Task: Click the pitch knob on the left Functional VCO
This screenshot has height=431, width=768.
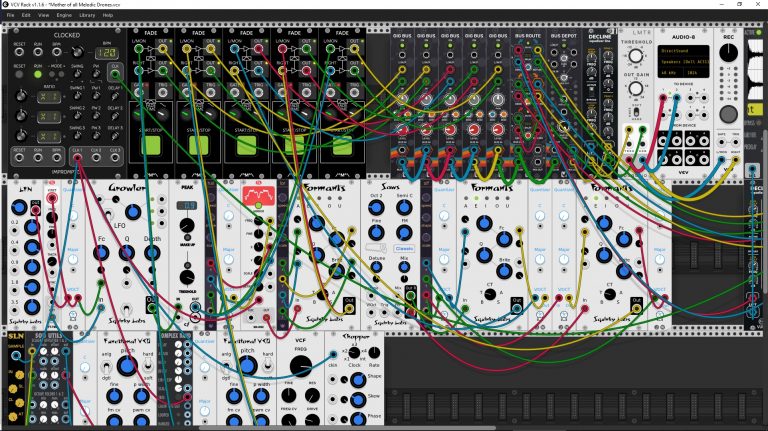Action: [126, 365]
